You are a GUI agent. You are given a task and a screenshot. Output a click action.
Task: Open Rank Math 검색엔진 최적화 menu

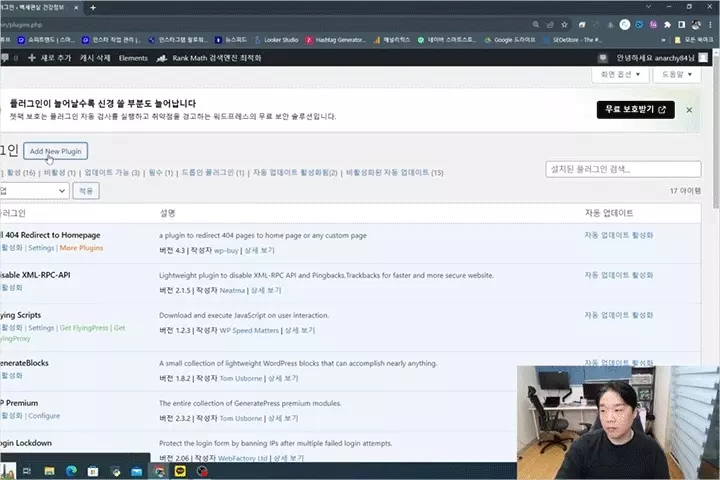click(209, 58)
